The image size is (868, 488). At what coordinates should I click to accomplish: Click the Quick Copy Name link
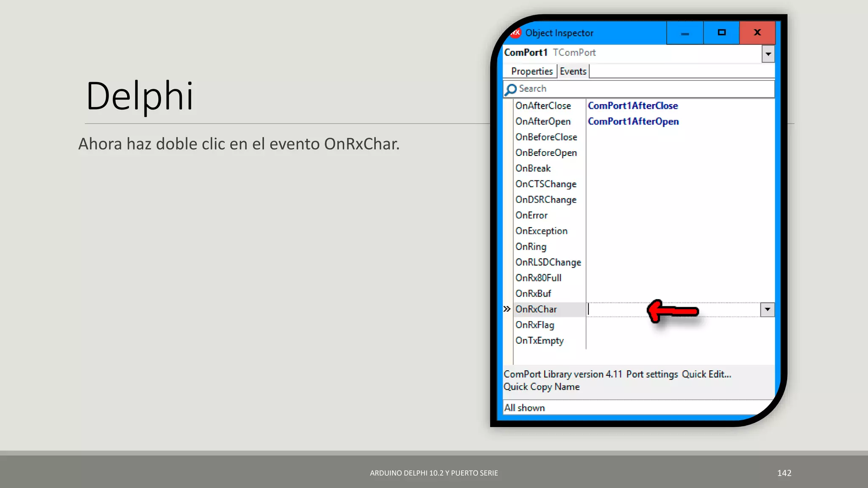(542, 387)
